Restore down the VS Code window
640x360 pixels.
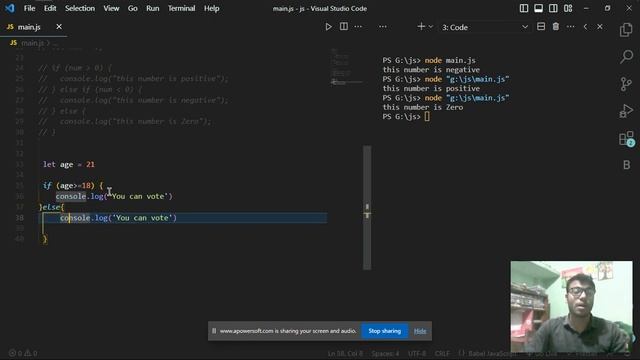point(607,8)
